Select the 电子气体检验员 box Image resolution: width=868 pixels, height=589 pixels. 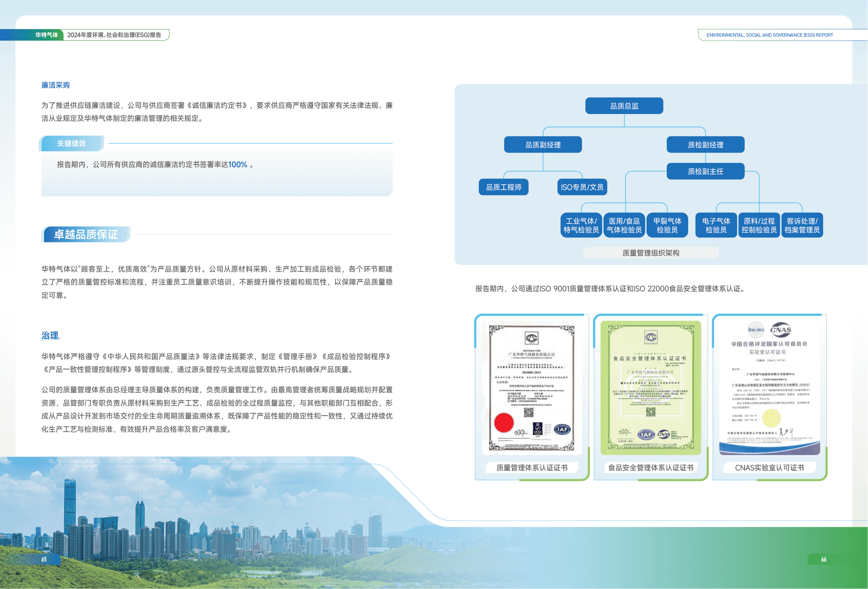pyautogui.click(x=715, y=225)
